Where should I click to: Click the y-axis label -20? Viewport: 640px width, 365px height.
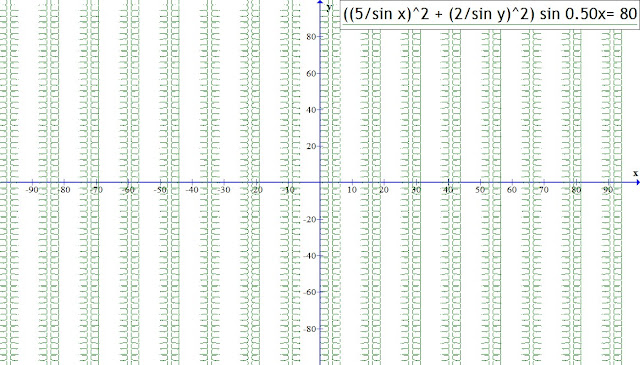310,219
